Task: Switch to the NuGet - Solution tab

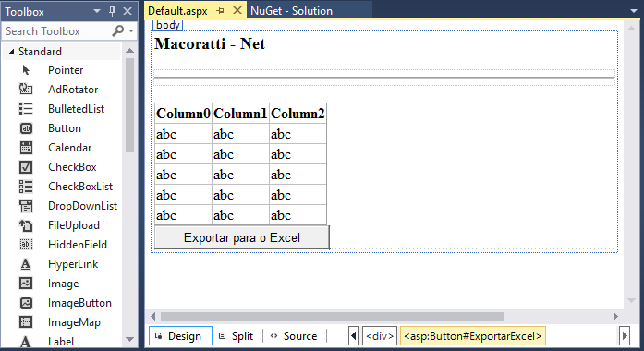Action: tap(291, 11)
